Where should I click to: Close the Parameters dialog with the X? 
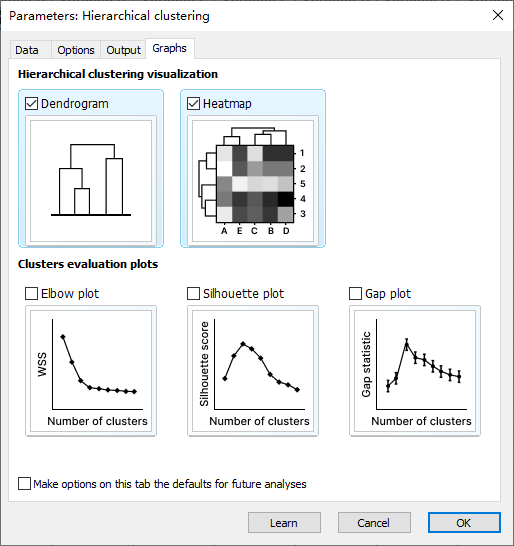498,15
